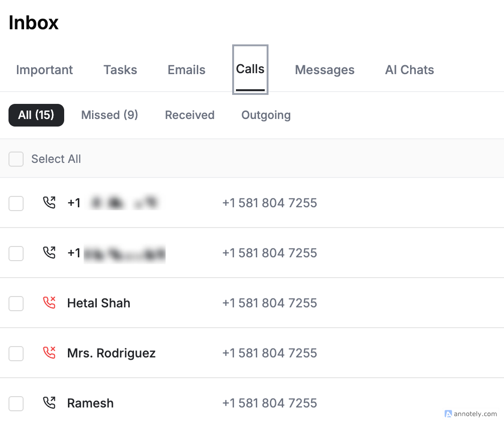Image resolution: width=504 pixels, height=424 pixels.
Task: Show only Outgoing calls
Action: (x=266, y=115)
